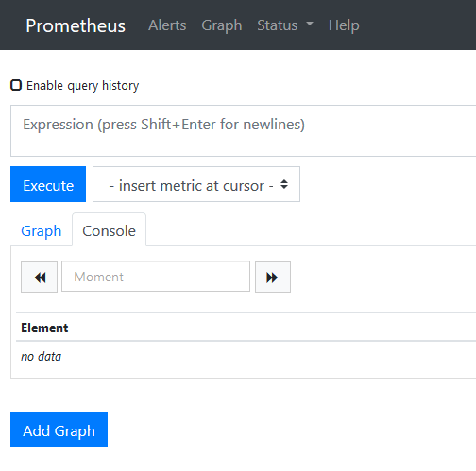Toggle the Enable query history label
This screenshot has width=476, height=471.
(x=82, y=86)
